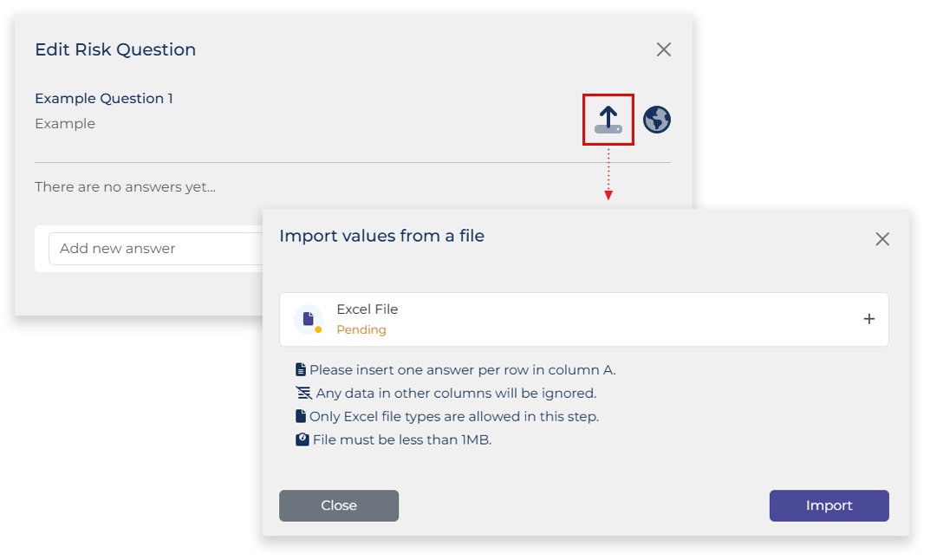Viewport: 930px width, 560px height.
Task: Select the "There are no answers yet..." text
Action: (125, 187)
